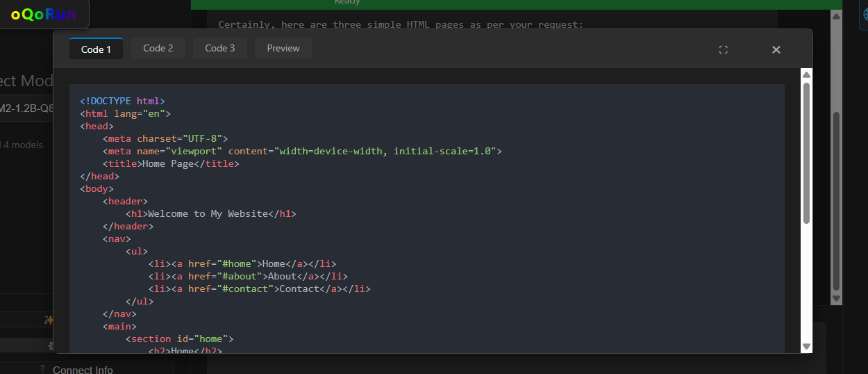This screenshot has width=868, height=374.
Task: Click the chat page scrollbar thumb
Action: 837,202
